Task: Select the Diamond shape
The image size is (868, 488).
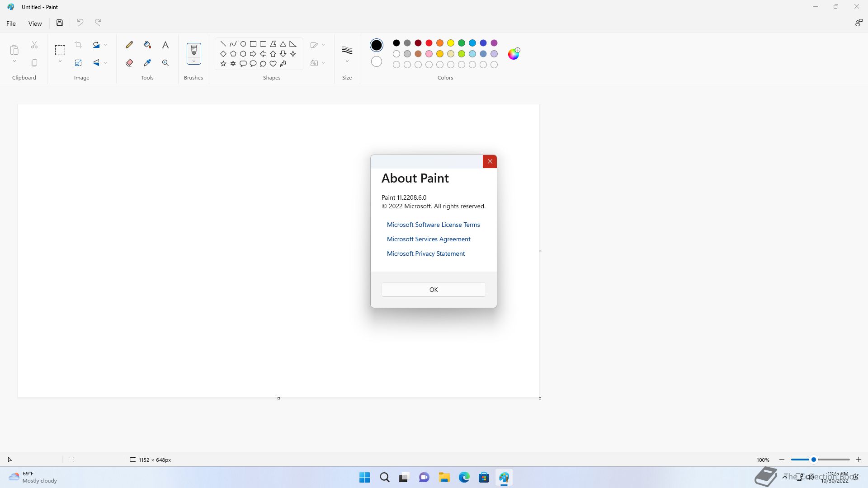Action: (223, 54)
